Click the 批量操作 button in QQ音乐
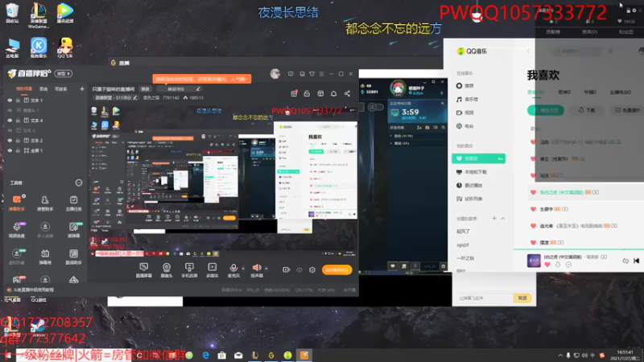The height and width of the screenshot is (362, 644). (x=628, y=110)
